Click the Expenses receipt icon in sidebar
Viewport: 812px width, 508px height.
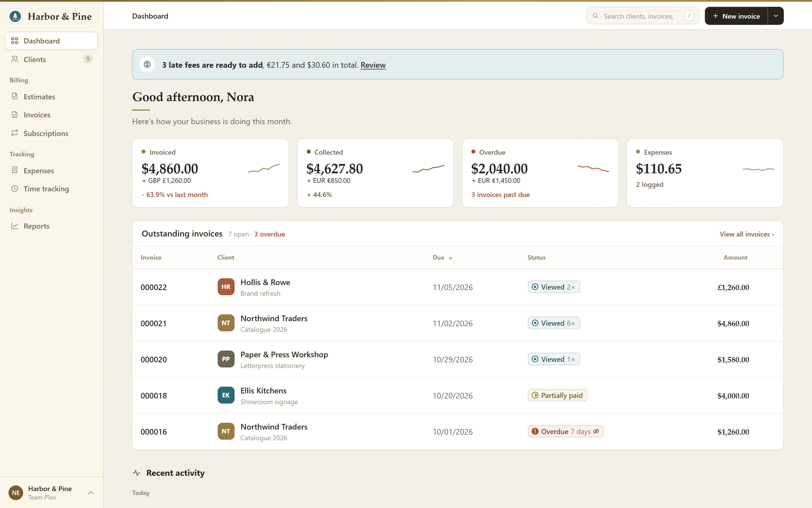pos(14,170)
